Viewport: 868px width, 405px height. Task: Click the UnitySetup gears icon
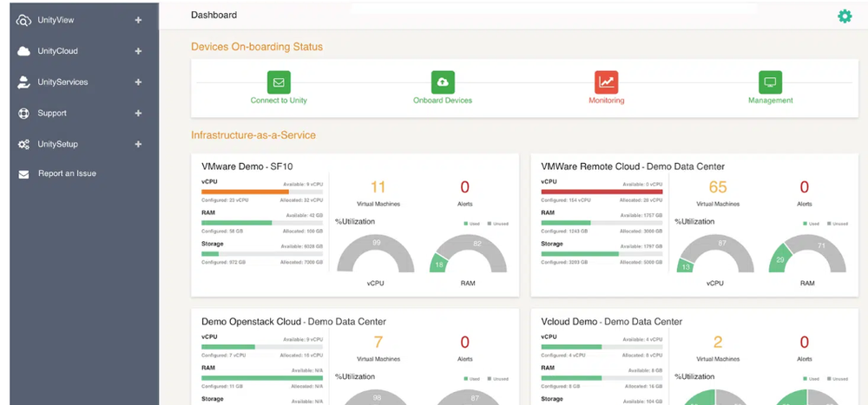(x=23, y=145)
